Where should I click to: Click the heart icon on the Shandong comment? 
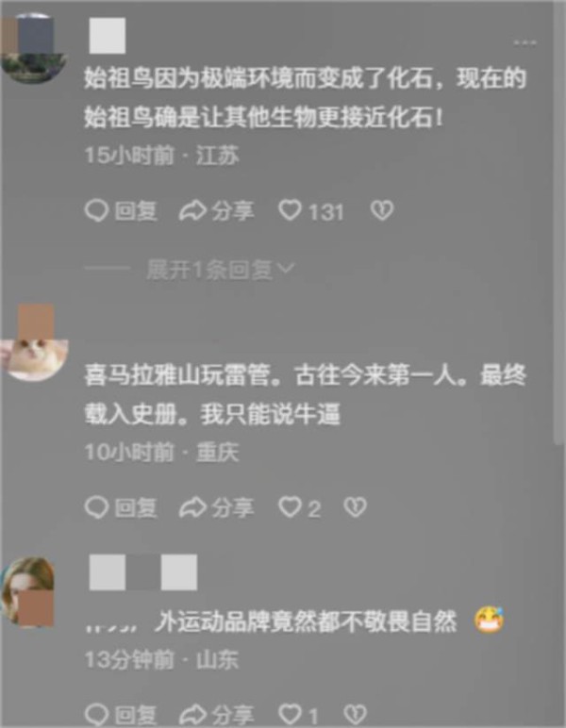[x=290, y=714]
